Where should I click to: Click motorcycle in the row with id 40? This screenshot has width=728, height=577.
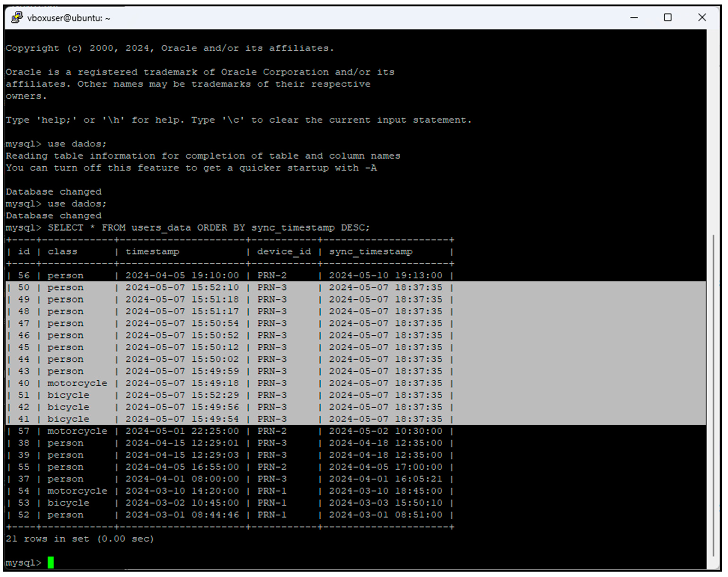pyautogui.click(x=77, y=383)
